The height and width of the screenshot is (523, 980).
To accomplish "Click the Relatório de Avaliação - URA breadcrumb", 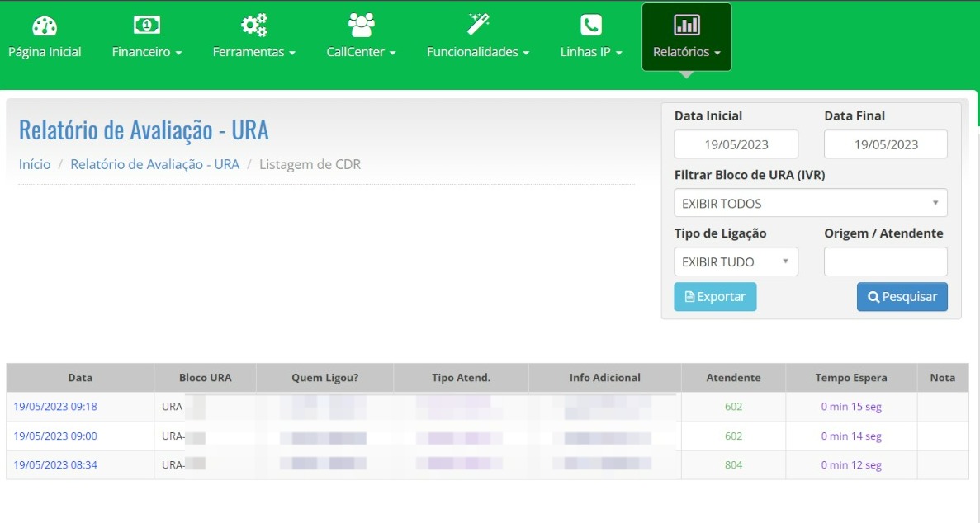I will [x=154, y=164].
